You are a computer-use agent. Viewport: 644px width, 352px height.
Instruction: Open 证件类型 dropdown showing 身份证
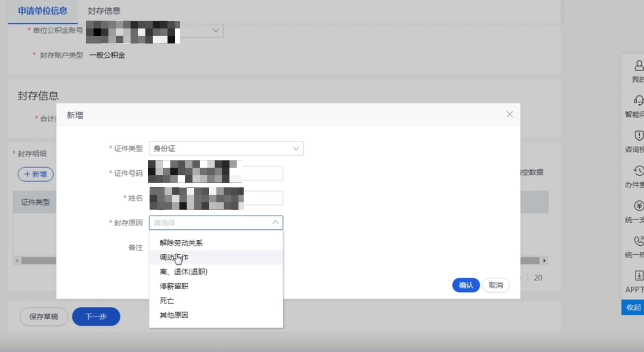tap(226, 148)
